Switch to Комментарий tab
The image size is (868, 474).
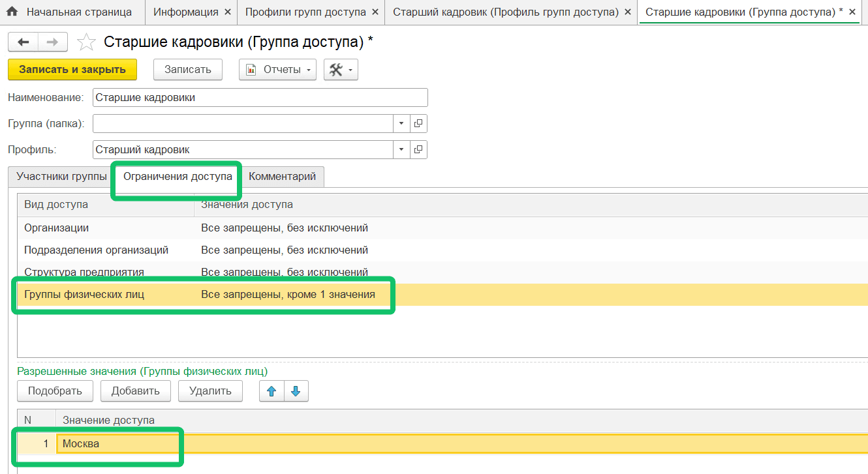pos(282,176)
